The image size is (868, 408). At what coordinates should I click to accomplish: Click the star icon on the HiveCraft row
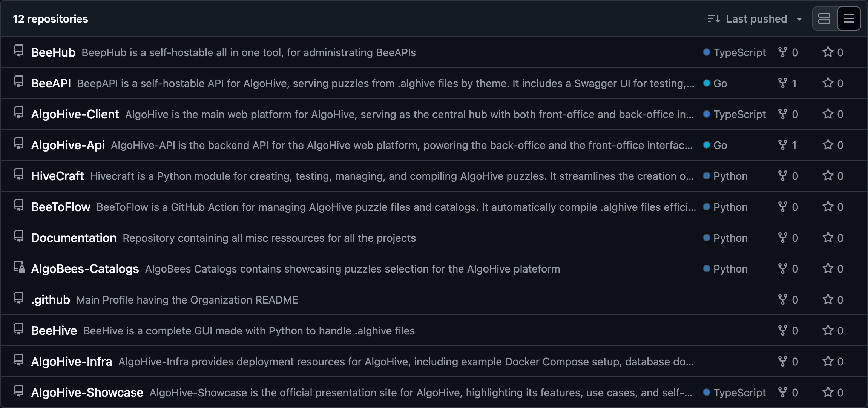(x=828, y=176)
